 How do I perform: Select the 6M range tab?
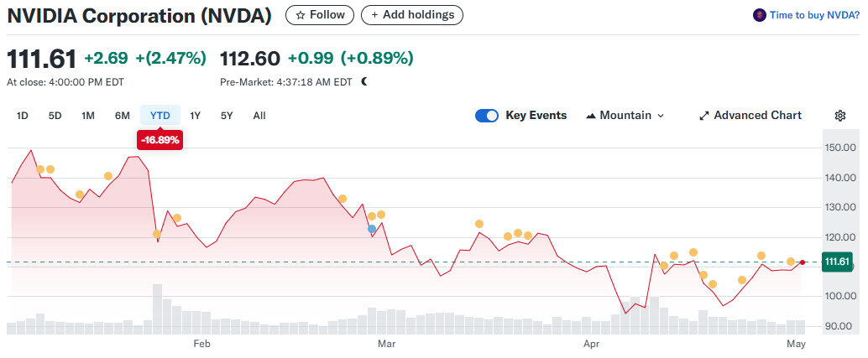tap(123, 116)
